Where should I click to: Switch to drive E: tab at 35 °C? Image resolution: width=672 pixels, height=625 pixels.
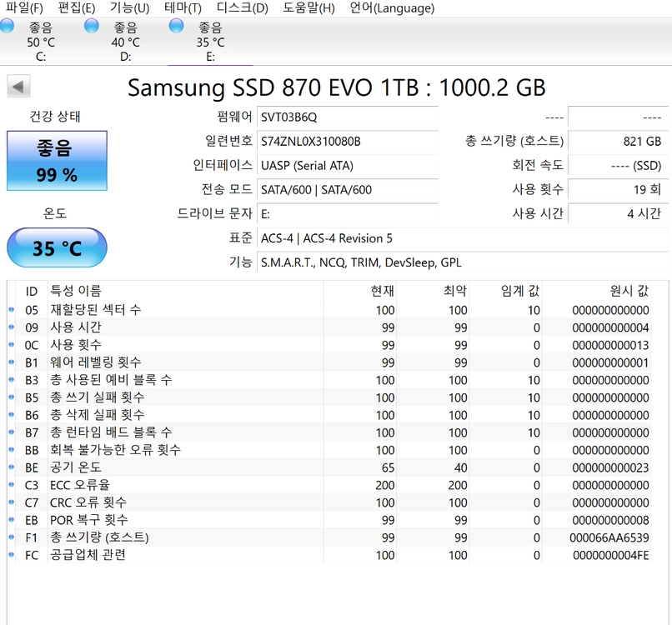210,42
